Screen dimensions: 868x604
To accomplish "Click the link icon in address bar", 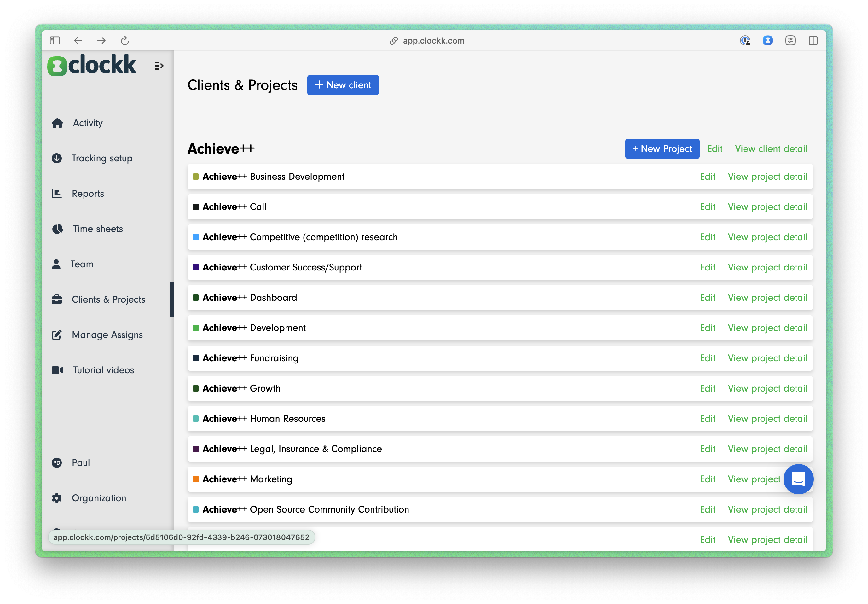I will coord(394,40).
